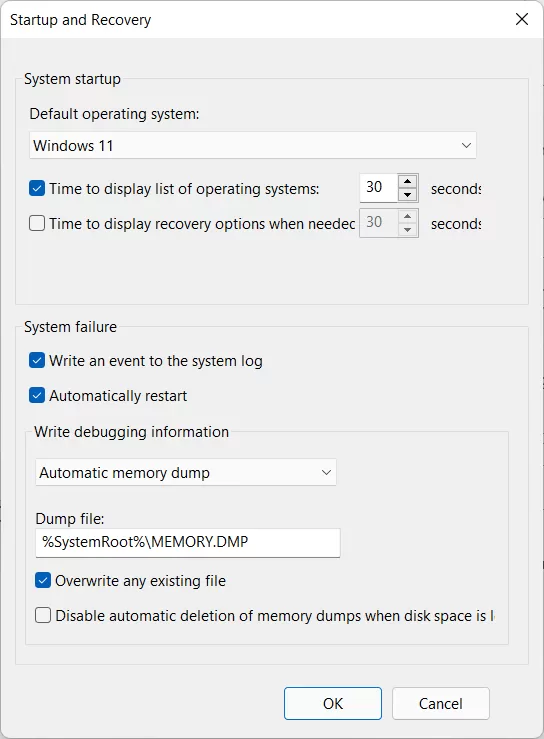
Task: Uncheck 'Overwrite any existing file'
Action: tap(43, 580)
